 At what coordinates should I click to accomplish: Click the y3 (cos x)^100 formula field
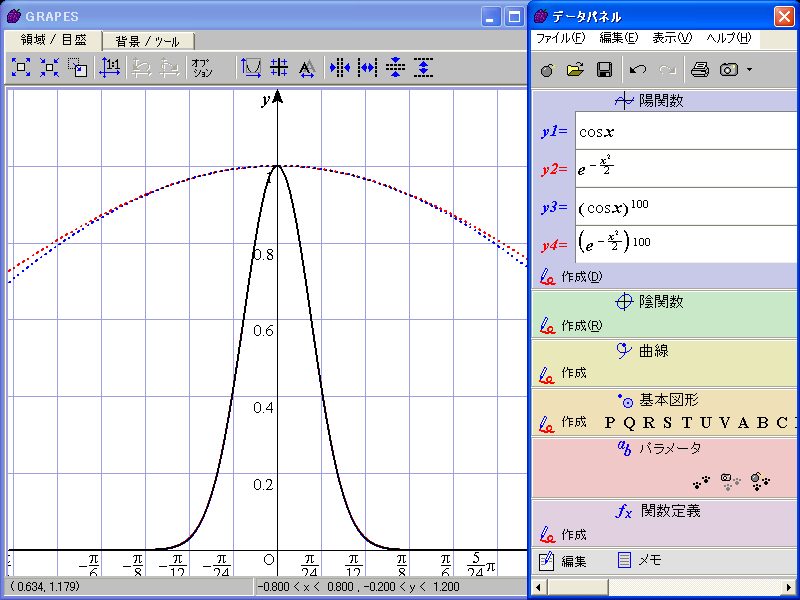[684, 207]
